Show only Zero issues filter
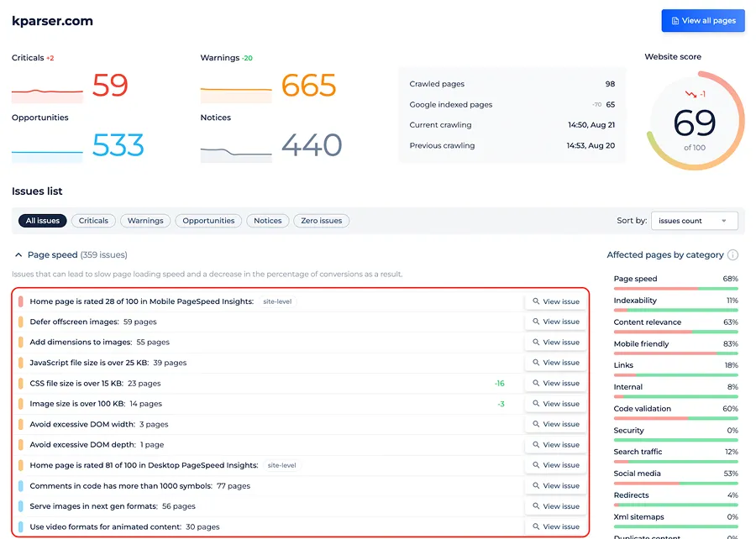 [321, 221]
